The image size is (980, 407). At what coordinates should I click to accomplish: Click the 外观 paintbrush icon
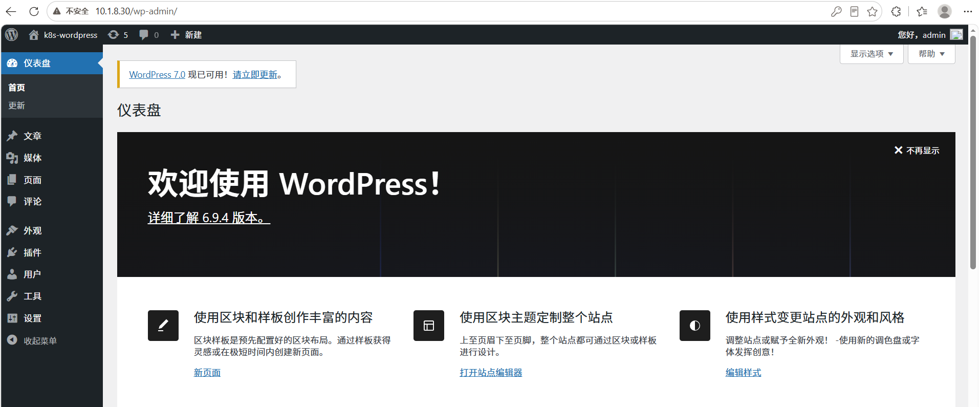pos(12,230)
